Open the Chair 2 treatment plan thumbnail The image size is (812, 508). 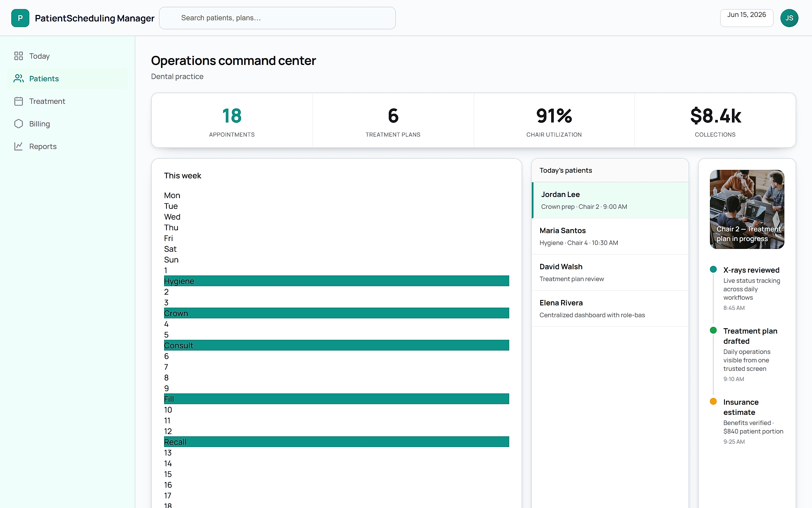(747, 209)
